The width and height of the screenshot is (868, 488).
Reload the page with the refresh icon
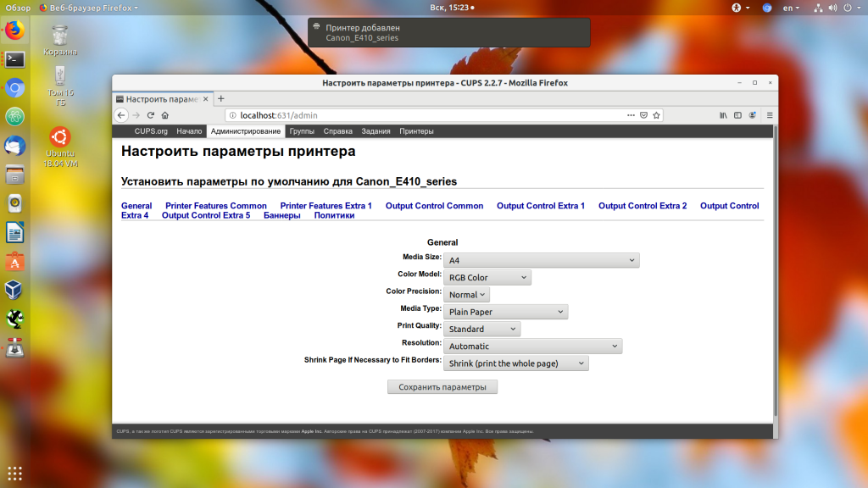[x=151, y=115]
